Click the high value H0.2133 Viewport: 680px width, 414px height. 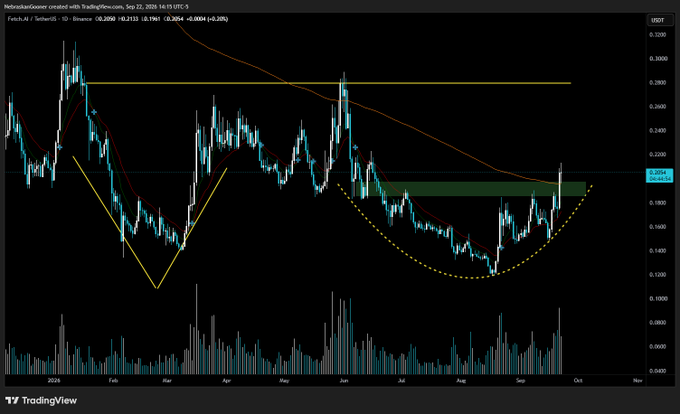tap(129, 19)
